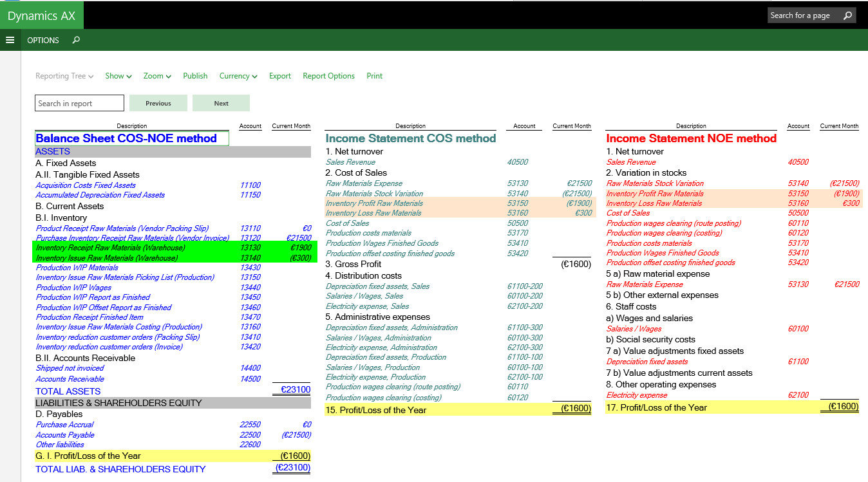Image resolution: width=868 pixels, height=482 pixels.
Task: Click the Previous search result button
Action: [158, 103]
